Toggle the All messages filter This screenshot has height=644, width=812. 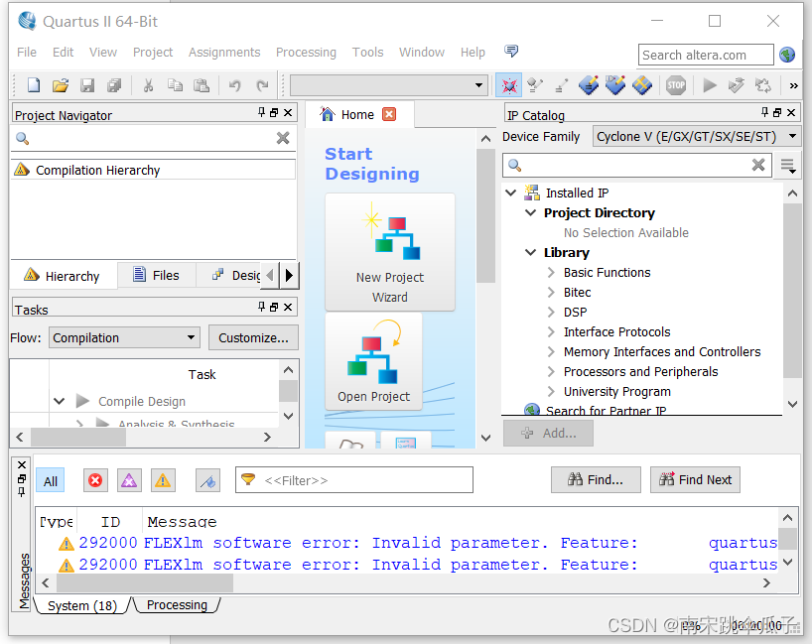[x=51, y=481]
